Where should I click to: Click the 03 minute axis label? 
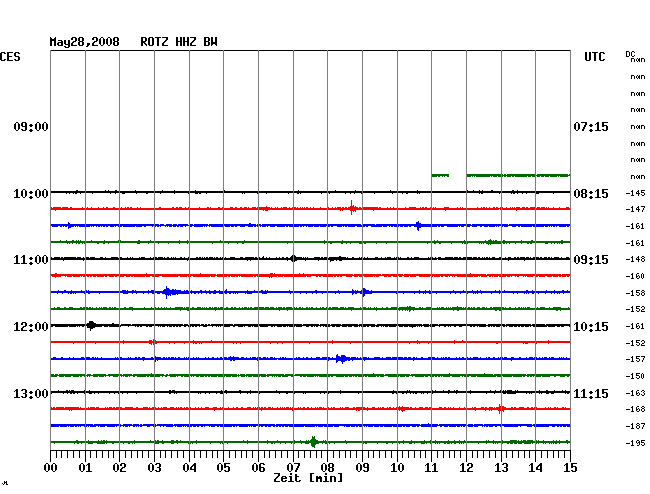coord(155,468)
